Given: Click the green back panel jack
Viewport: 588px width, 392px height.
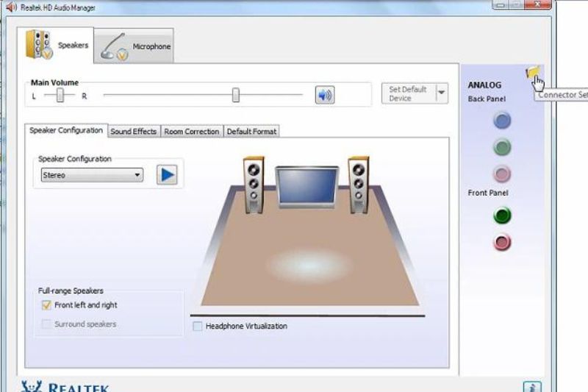Looking at the screenshot, I should pyautogui.click(x=502, y=147).
